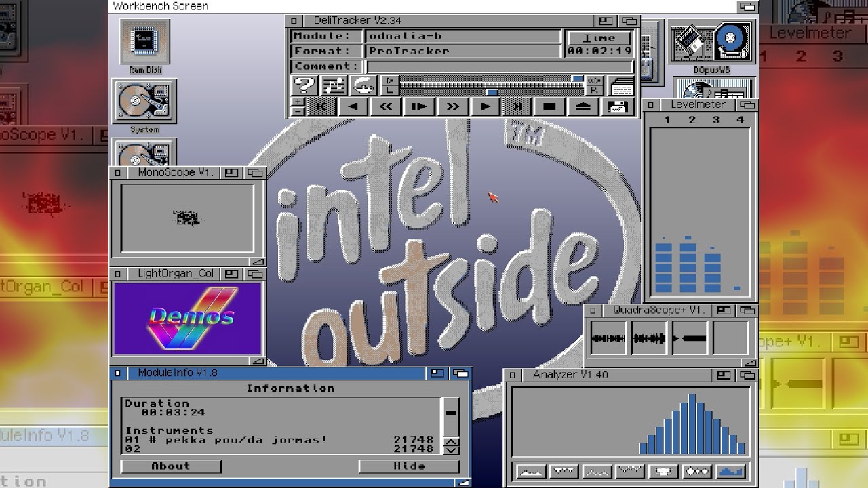The width and height of the screenshot is (868, 488).
Task: Eject the current module in DeliTracker
Action: point(583,106)
